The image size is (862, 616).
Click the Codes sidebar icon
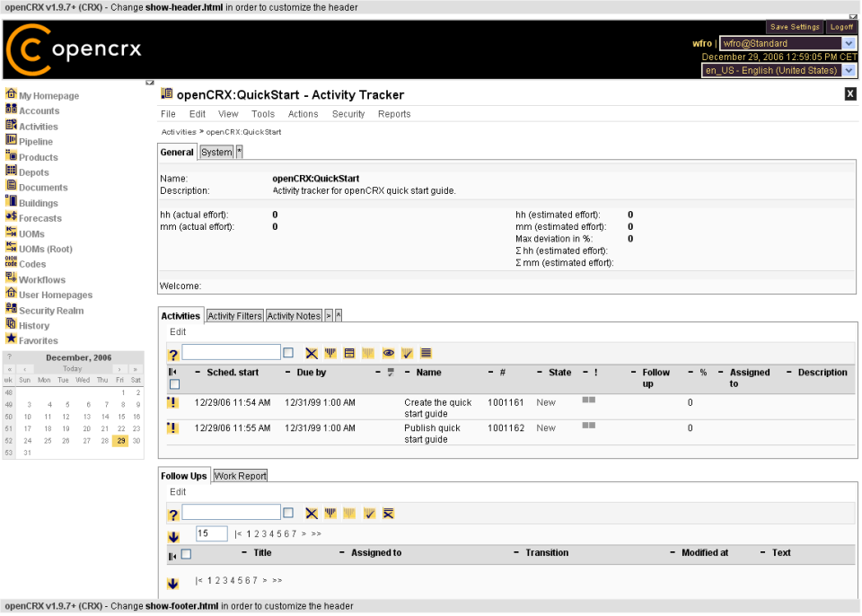pos(11,262)
